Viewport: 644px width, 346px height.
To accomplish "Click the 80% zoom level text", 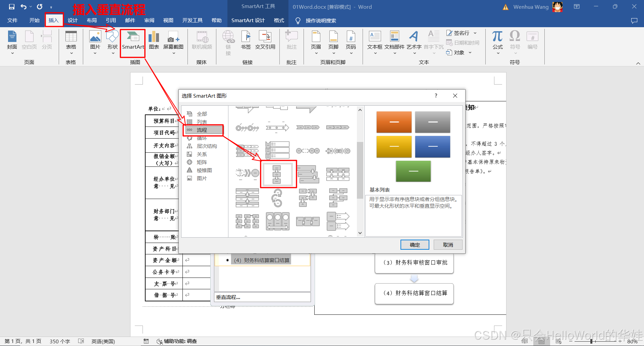I will (632, 341).
